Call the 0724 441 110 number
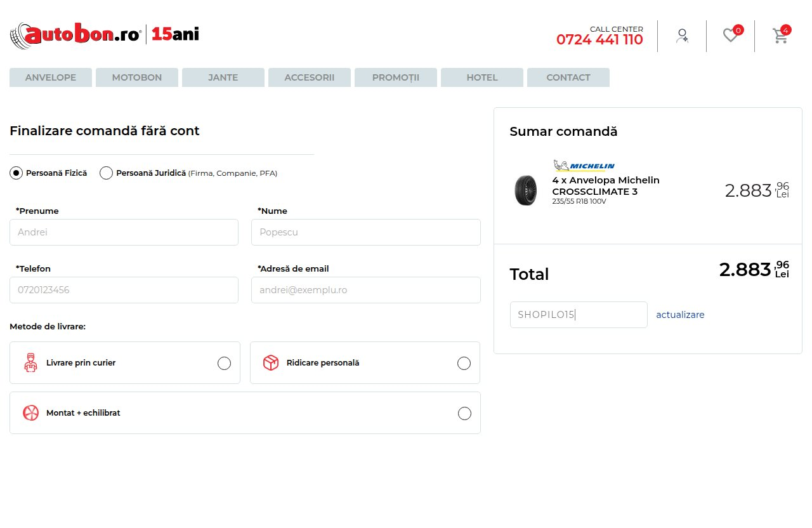This screenshot has height=528, width=812. [599, 40]
